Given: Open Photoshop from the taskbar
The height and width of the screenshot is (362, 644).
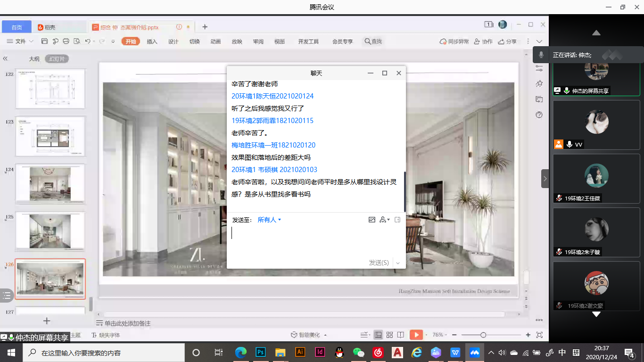Looking at the screenshot, I should 260,352.
